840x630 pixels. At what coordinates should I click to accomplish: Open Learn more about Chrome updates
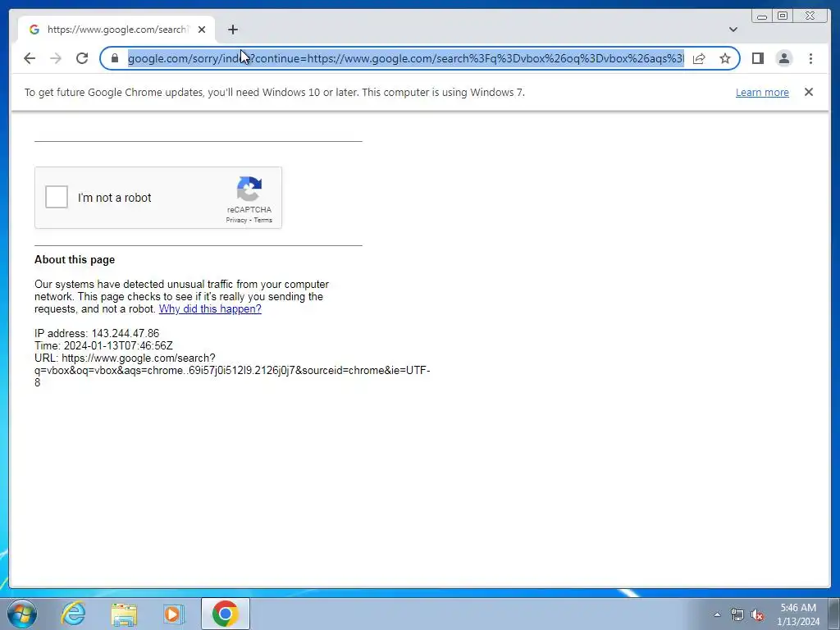[x=762, y=92]
